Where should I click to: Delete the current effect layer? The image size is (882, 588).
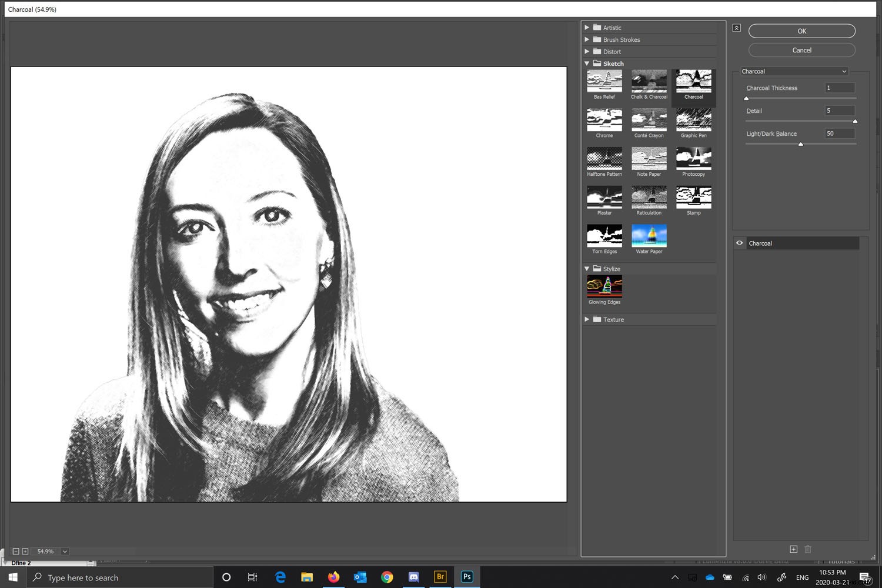(x=808, y=549)
